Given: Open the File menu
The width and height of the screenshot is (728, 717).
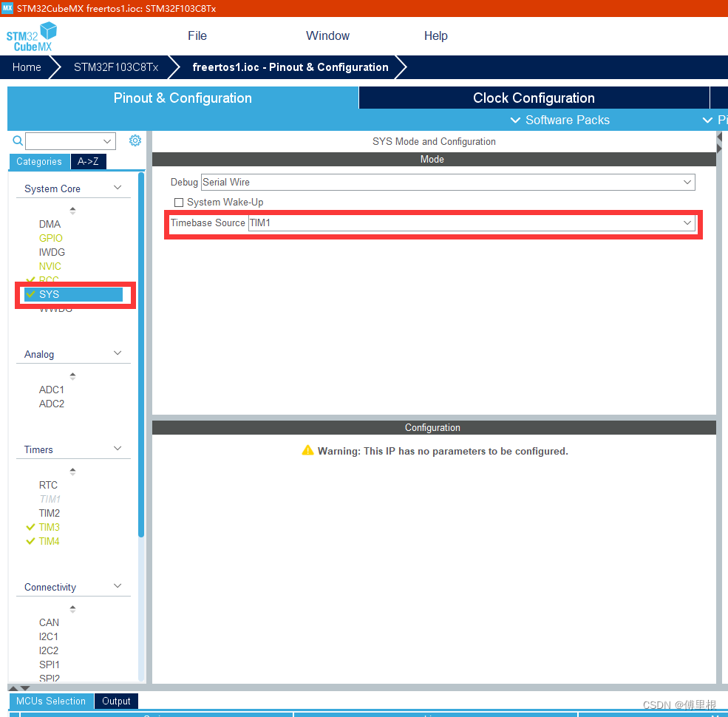Looking at the screenshot, I should click(197, 35).
